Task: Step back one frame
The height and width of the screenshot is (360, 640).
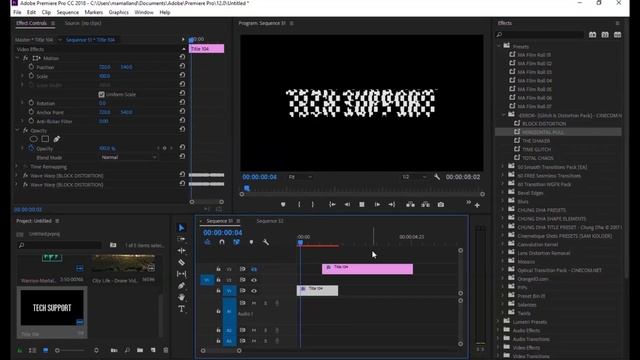Action: tap(347, 204)
